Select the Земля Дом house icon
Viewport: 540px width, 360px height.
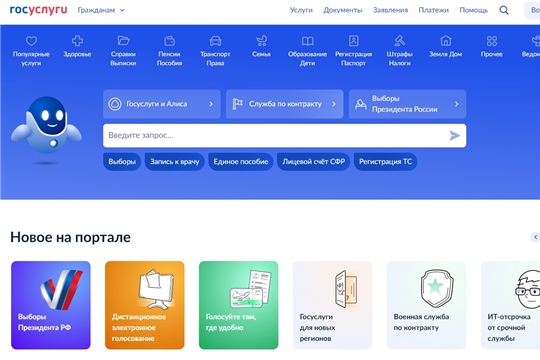point(446,41)
